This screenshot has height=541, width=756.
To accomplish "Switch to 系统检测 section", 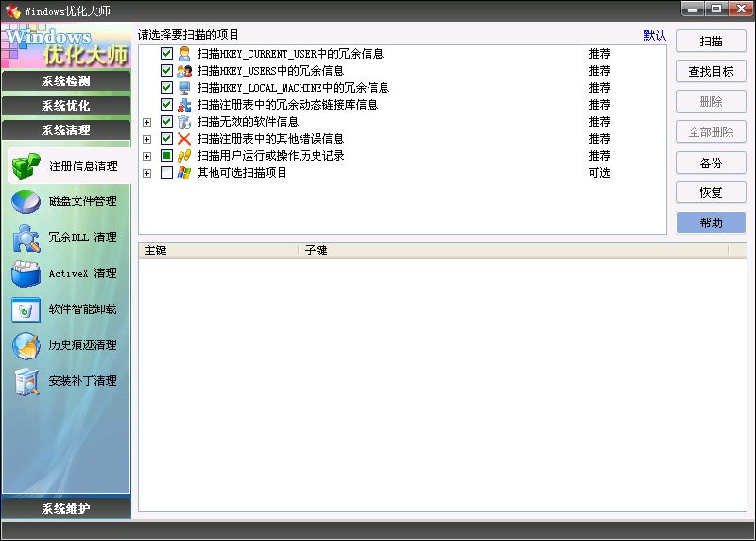I will 66,81.
